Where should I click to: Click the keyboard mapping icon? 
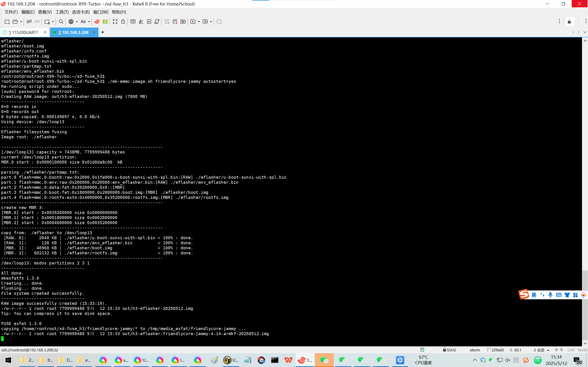tap(133, 22)
